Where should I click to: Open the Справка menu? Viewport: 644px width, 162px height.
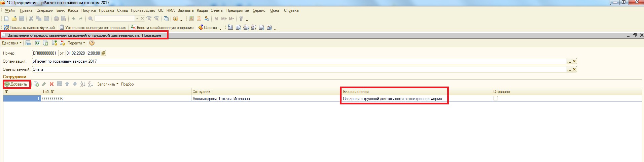(291, 10)
